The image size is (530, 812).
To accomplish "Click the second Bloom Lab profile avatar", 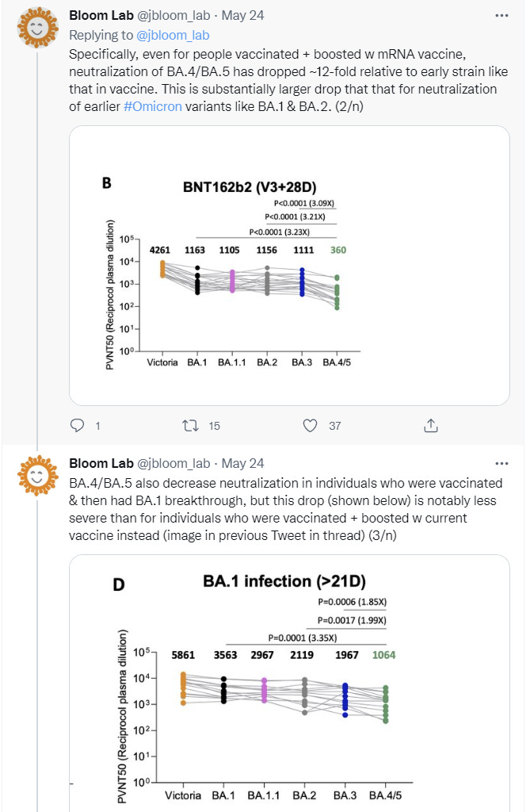I will point(36,476).
